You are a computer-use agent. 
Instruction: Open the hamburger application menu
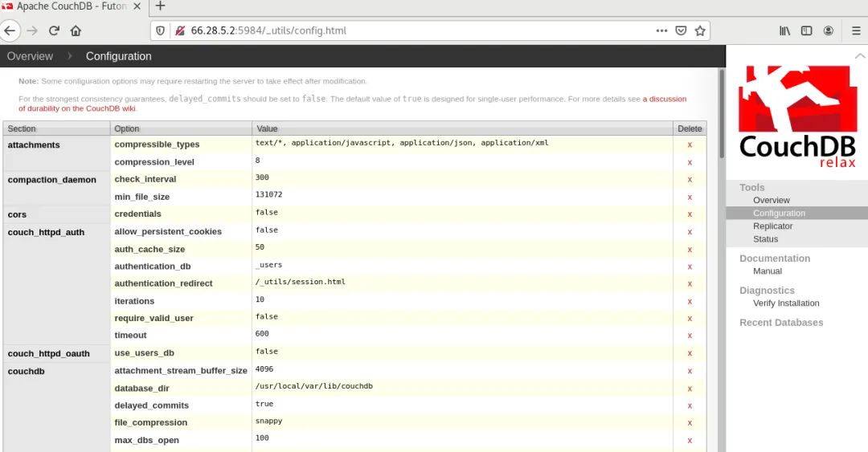(x=856, y=31)
